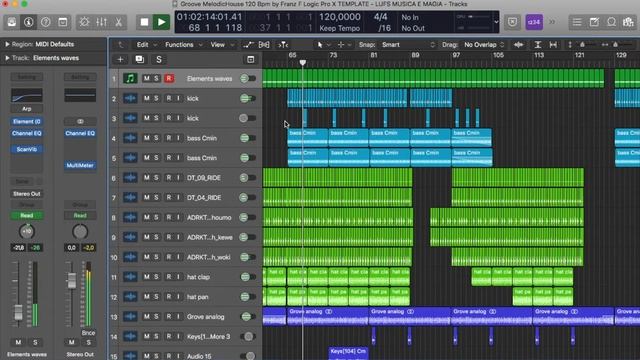Click the MultiMeter plug-in slot
This screenshot has height=360, width=640.
click(x=80, y=165)
